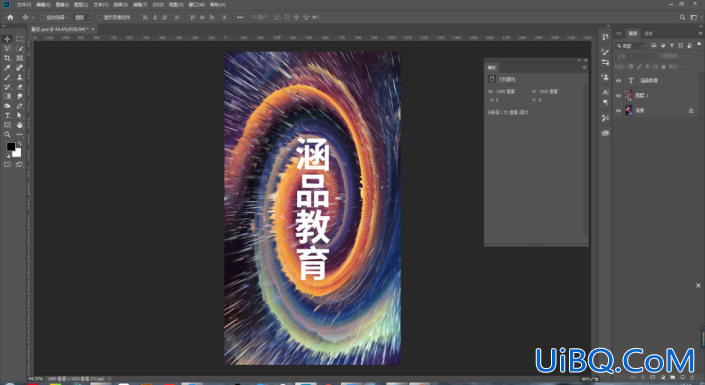Open the Auto-Select layer/group dropdown
Screen dimensions: 705x385
[x=82, y=18]
